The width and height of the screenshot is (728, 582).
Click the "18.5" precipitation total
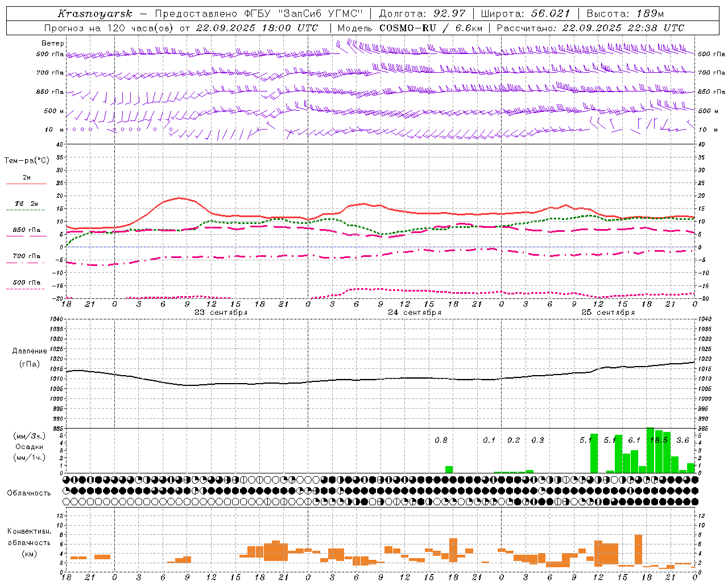point(659,440)
